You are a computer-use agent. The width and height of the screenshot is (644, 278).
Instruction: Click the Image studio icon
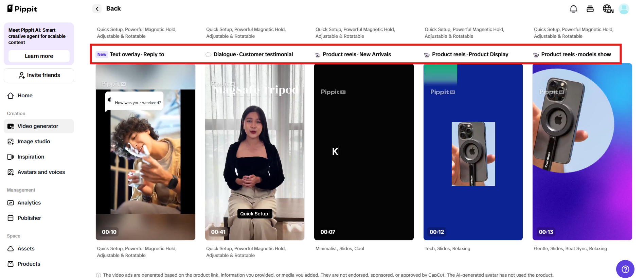[11, 142]
